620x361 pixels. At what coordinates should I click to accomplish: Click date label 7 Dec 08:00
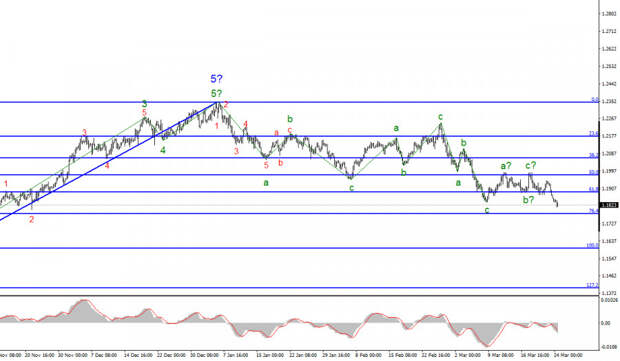(x=104, y=355)
